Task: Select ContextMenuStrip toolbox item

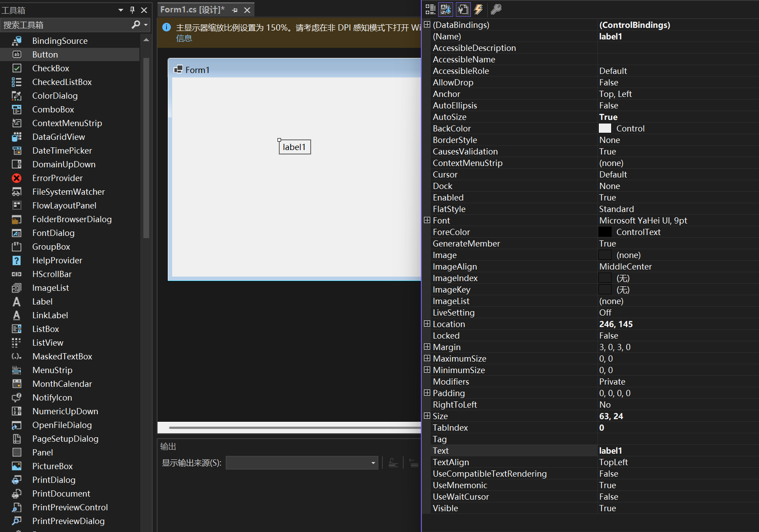Action: (x=70, y=123)
